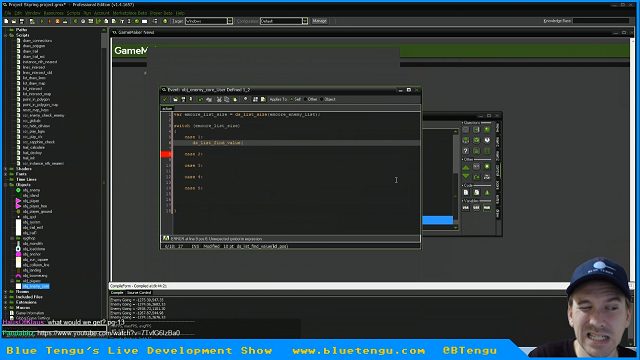Select the question-mark Check Question action icon

(466, 151)
